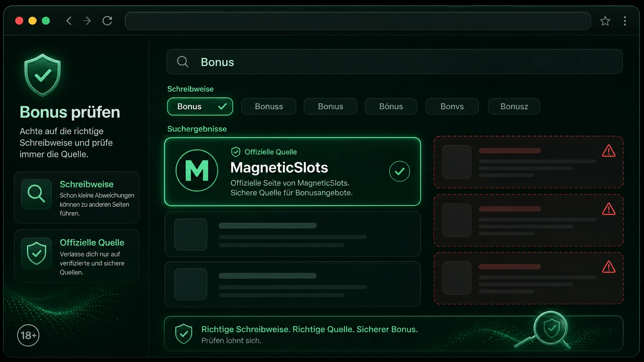
Task: Go forward with the browser forward arrow
Action: (87, 21)
